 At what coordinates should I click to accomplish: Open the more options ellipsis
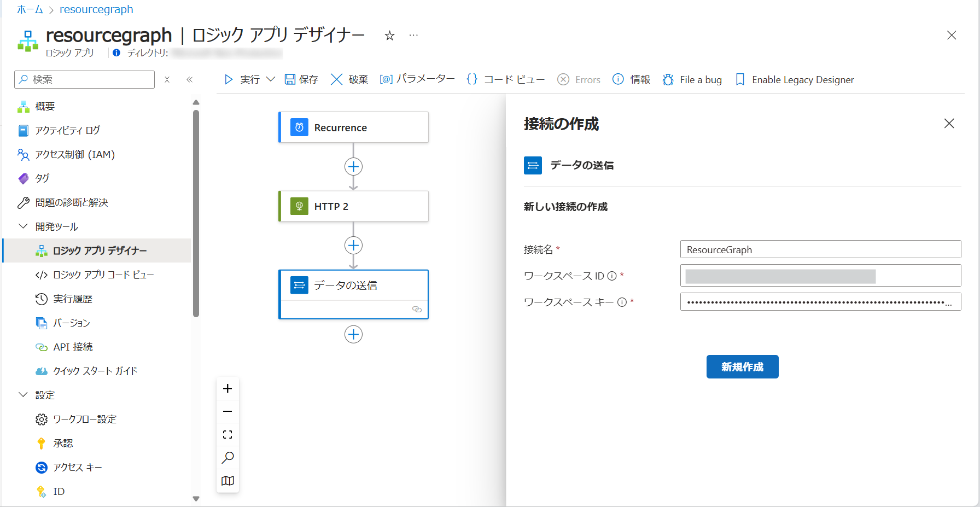tap(413, 35)
